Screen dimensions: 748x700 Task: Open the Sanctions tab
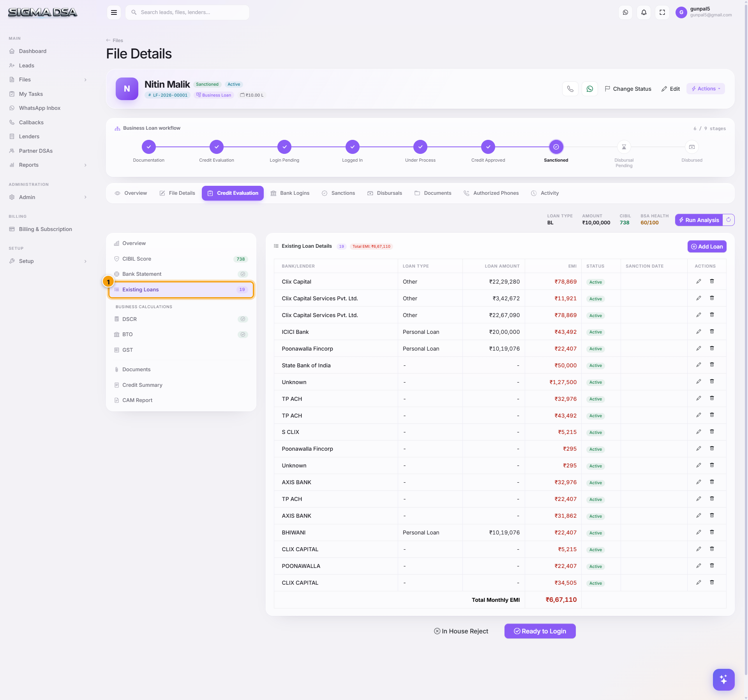point(338,193)
